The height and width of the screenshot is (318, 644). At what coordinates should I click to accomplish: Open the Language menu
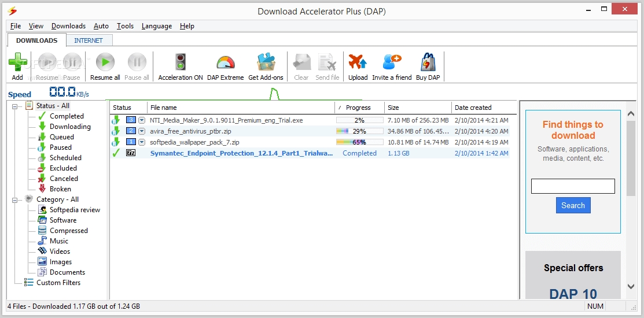157,26
